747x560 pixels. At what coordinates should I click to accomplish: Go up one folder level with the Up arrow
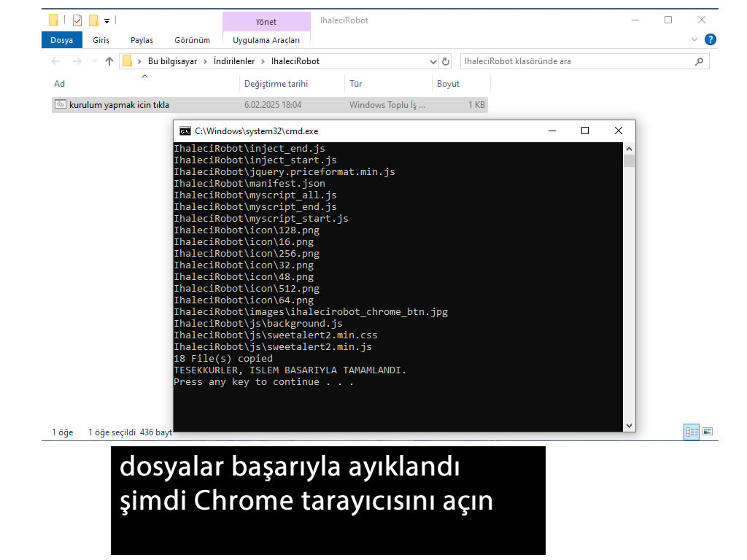pyautogui.click(x=109, y=61)
